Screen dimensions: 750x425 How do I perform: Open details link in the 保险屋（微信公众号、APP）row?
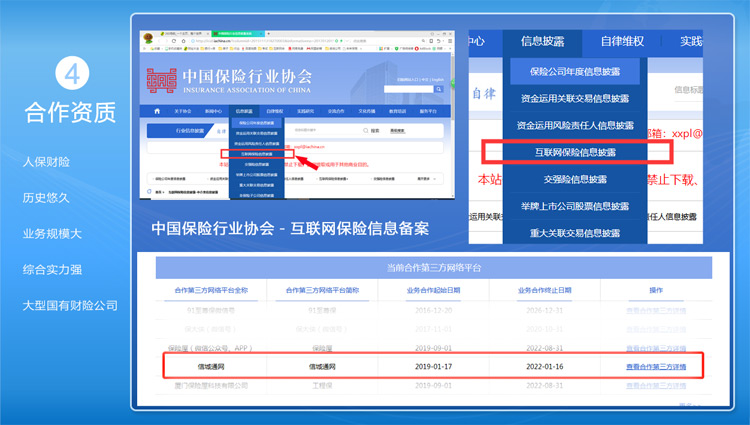[x=656, y=348]
